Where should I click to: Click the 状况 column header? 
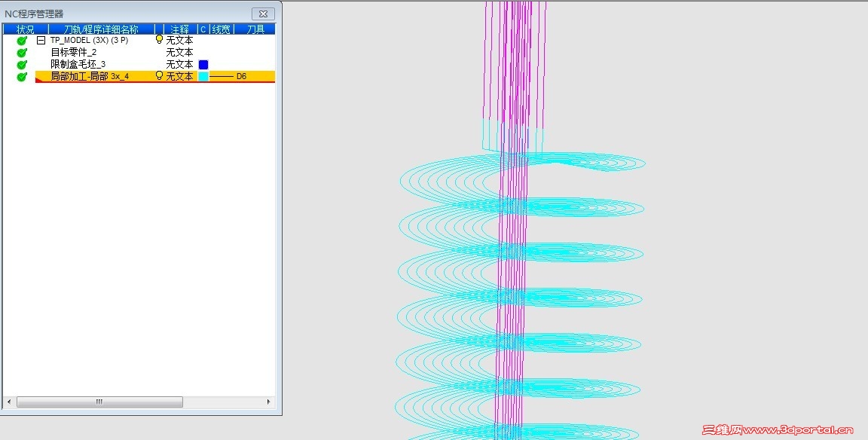26,29
